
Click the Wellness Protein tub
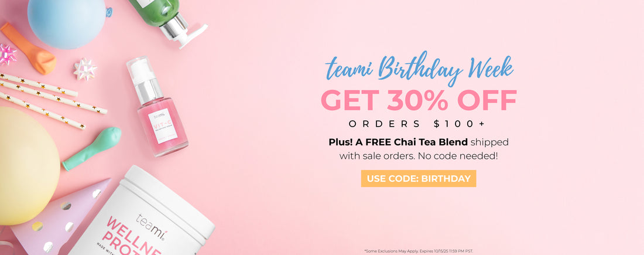(x=142, y=213)
